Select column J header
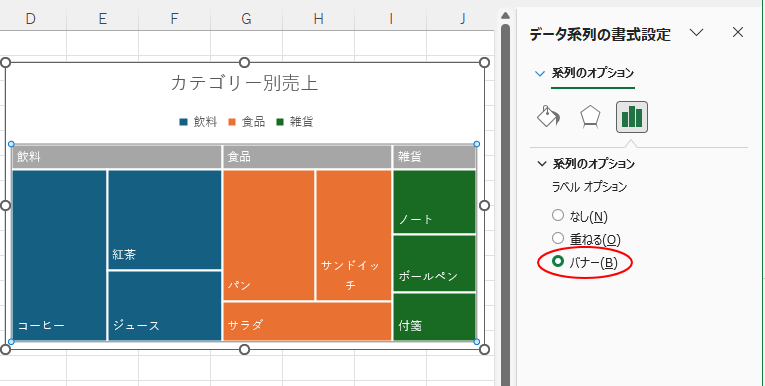 462,19
